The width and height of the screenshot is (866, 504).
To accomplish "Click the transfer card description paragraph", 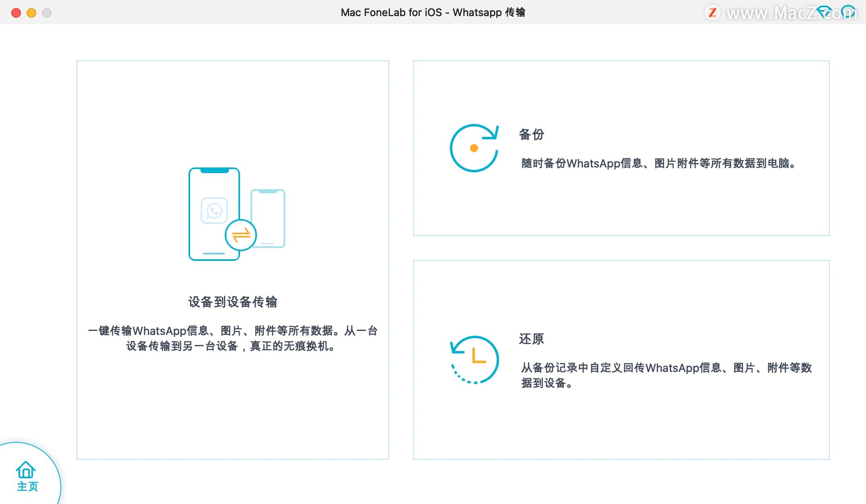I will tap(232, 339).
